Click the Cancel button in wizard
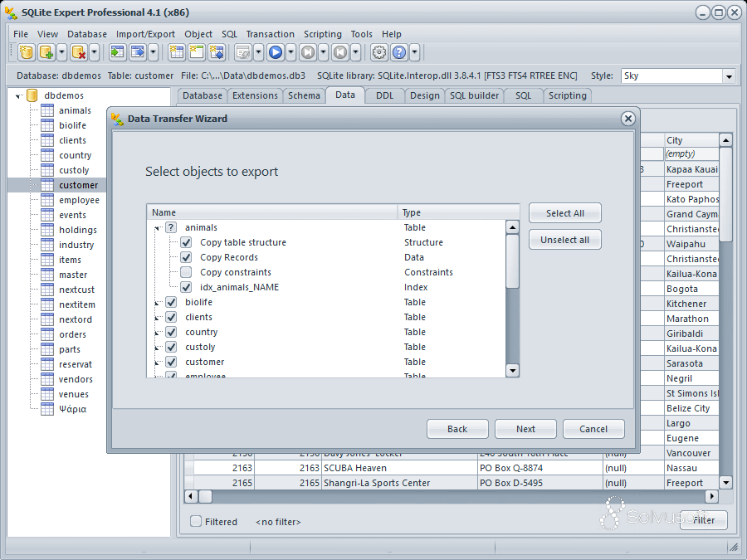Image resolution: width=747 pixels, height=560 pixels. [593, 429]
